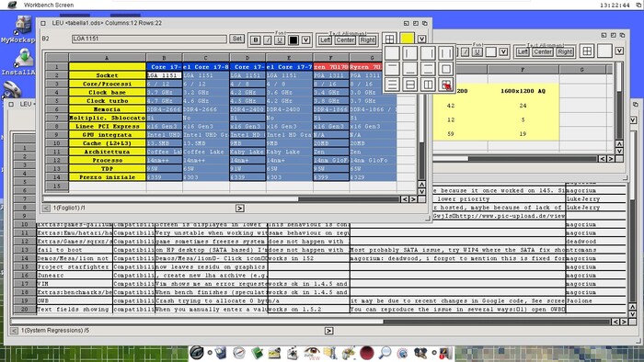Apply outer box border from popup
Screen dimensions: 644x362
point(445,69)
